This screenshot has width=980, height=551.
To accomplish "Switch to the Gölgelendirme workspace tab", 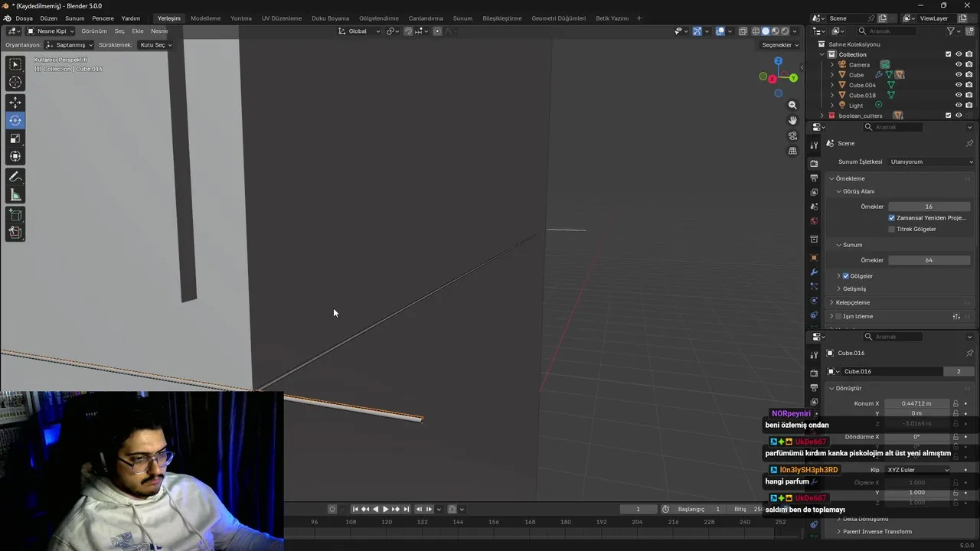I will point(379,18).
